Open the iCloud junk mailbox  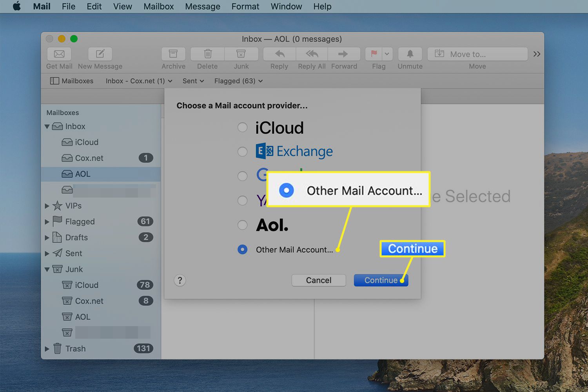101,285
